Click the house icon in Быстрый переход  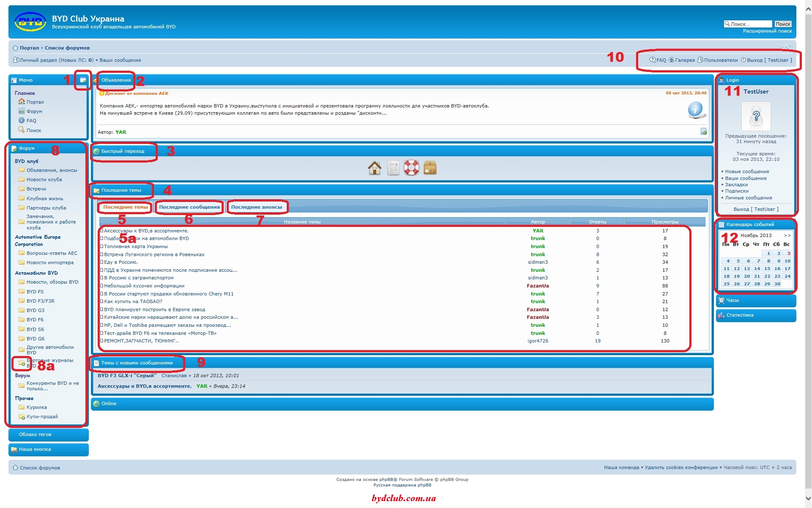coord(374,168)
